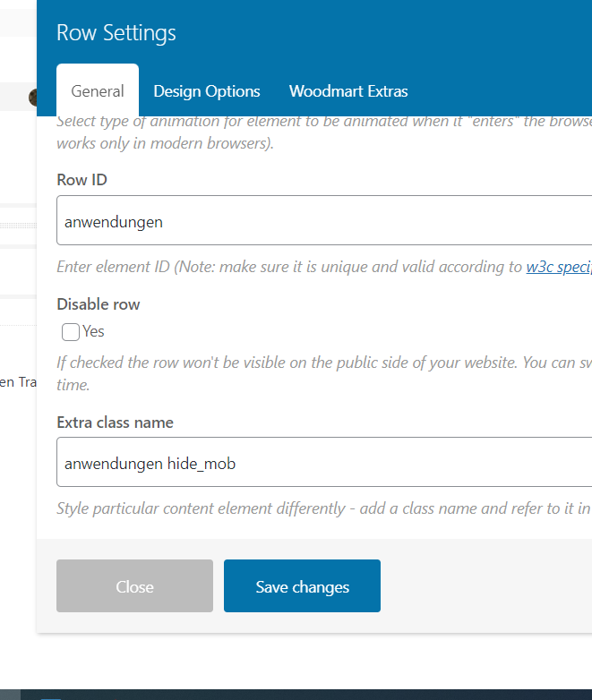Focus the Row ID input field
The image size is (592, 700).
pyautogui.click(x=324, y=221)
